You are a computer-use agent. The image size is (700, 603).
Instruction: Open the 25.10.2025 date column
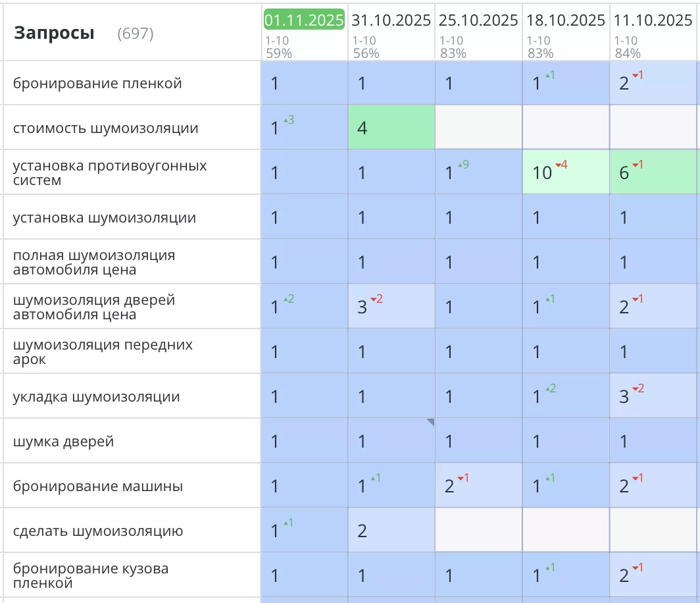(478, 20)
